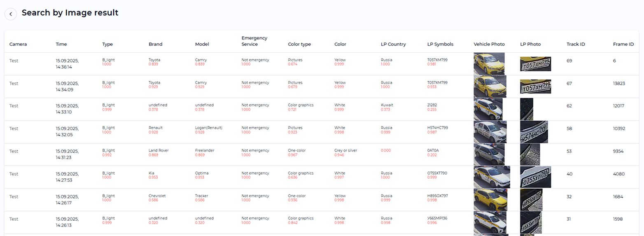Select the Emergency Service column header
Image resolution: width=644 pixels, height=236 pixels.
click(x=254, y=41)
